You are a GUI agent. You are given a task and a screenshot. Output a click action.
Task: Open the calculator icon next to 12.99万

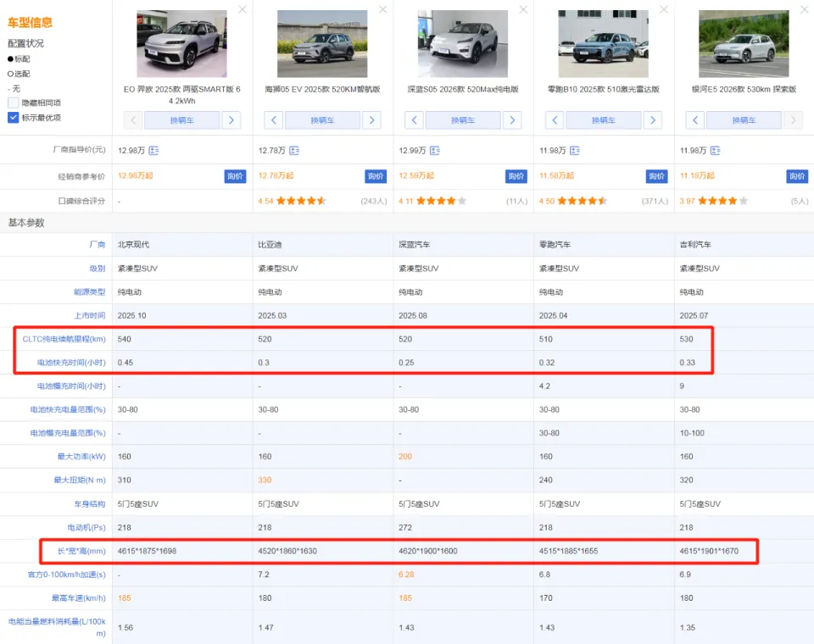click(435, 151)
